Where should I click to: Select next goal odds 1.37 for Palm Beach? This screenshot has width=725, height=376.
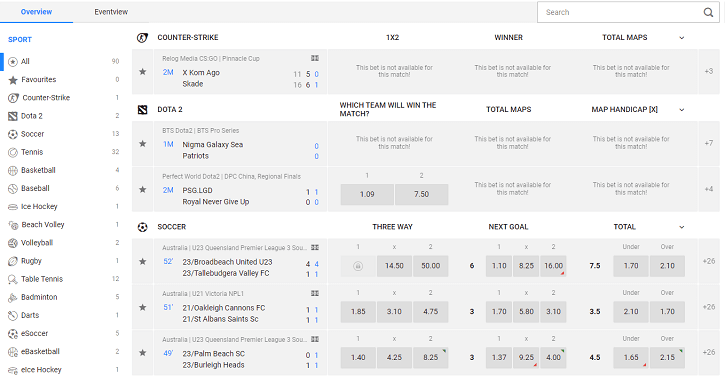coord(499,358)
